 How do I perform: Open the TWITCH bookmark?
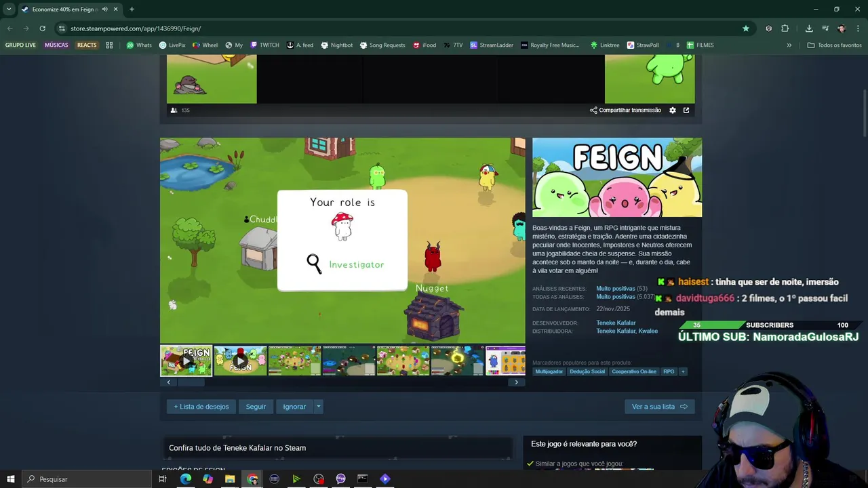[x=264, y=45]
